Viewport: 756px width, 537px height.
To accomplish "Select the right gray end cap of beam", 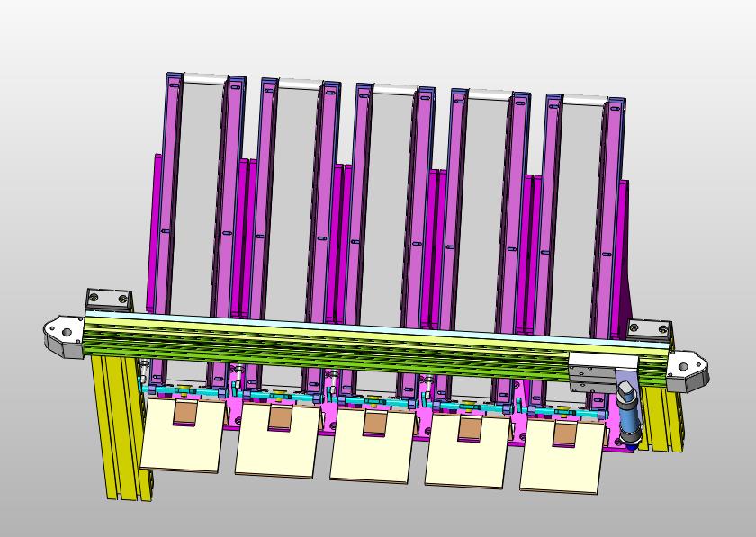I will (x=687, y=371).
